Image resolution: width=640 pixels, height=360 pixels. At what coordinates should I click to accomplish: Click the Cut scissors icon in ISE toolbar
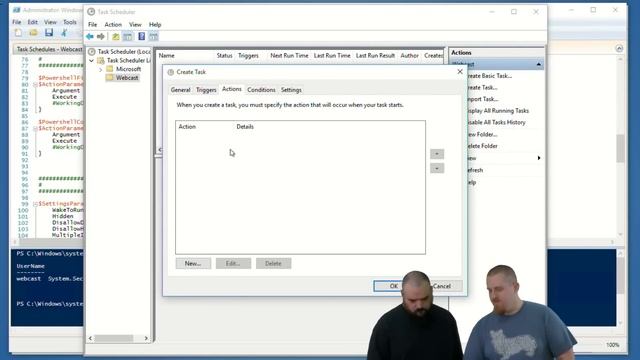point(64,33)
